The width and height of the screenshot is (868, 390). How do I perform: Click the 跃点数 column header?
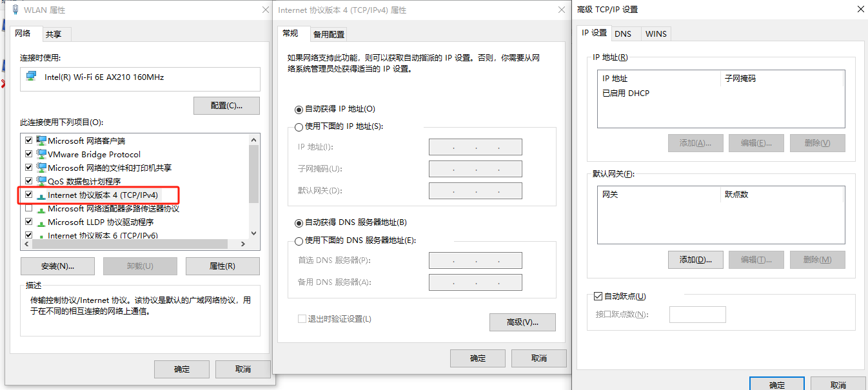click(x=782, y=194)
